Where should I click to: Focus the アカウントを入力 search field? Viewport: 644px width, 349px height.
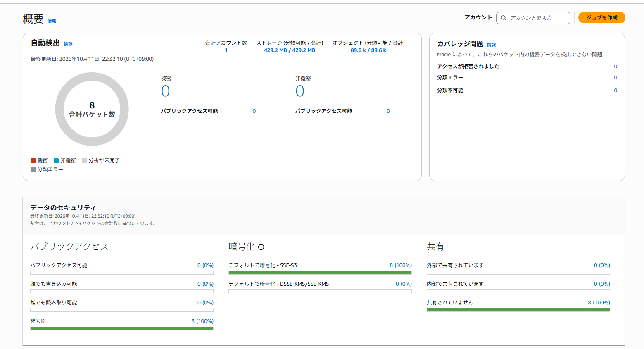533,18
